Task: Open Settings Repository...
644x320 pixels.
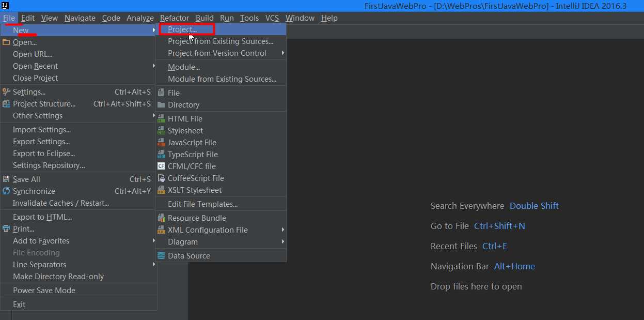Action: 78,165
